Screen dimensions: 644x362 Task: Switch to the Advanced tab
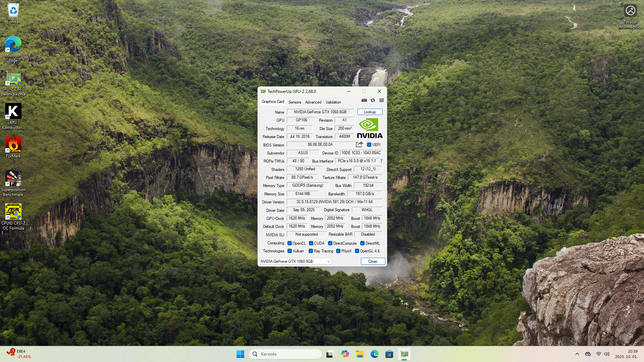click(313, 102)
